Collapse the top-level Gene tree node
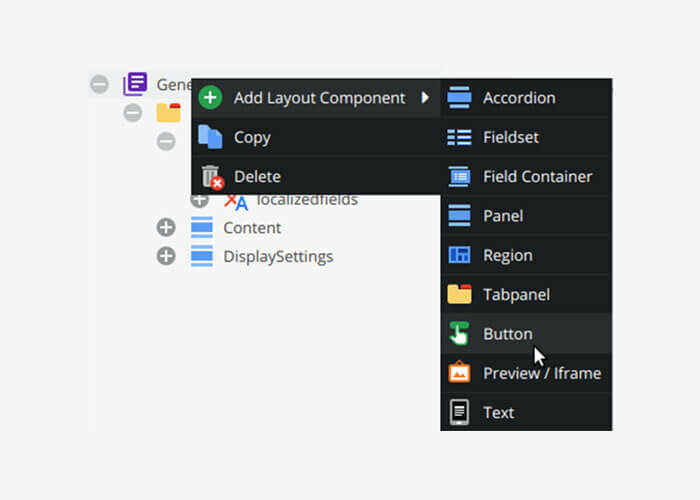Screen dimensions: 700x500 click(99, 84)
